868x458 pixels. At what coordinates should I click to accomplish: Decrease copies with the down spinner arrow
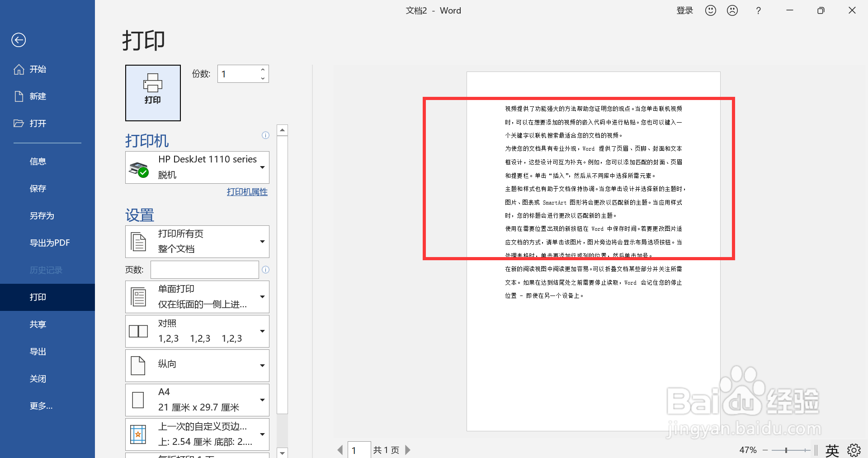(263, 78)
